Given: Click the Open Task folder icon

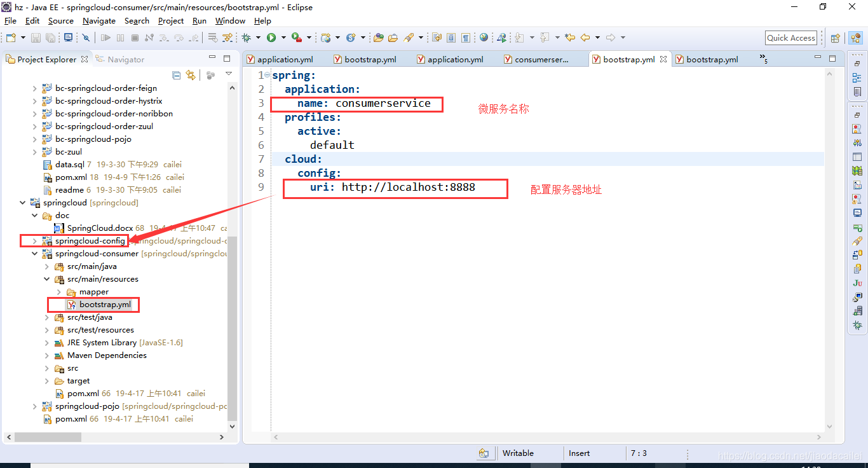Looking at the screenshot, I should coord(393,38).
